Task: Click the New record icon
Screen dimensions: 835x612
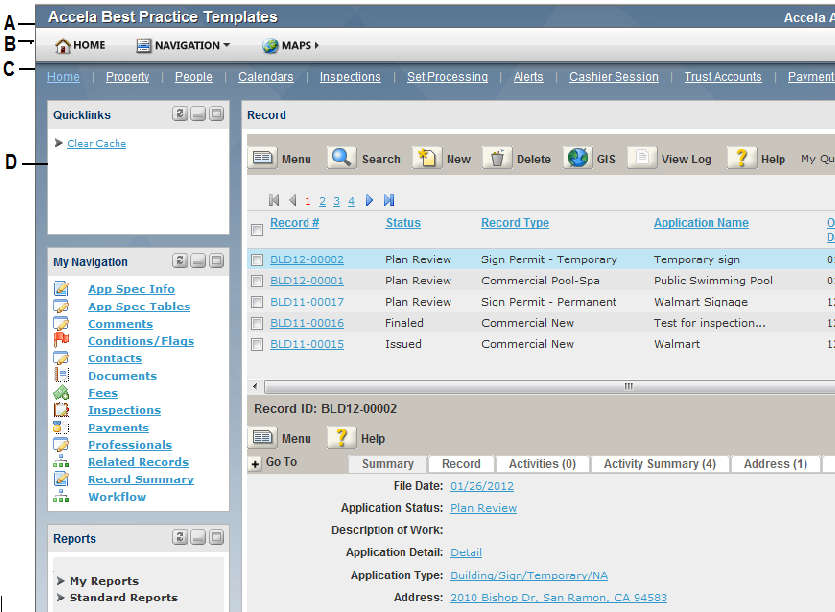Action: tap(427, 158)
